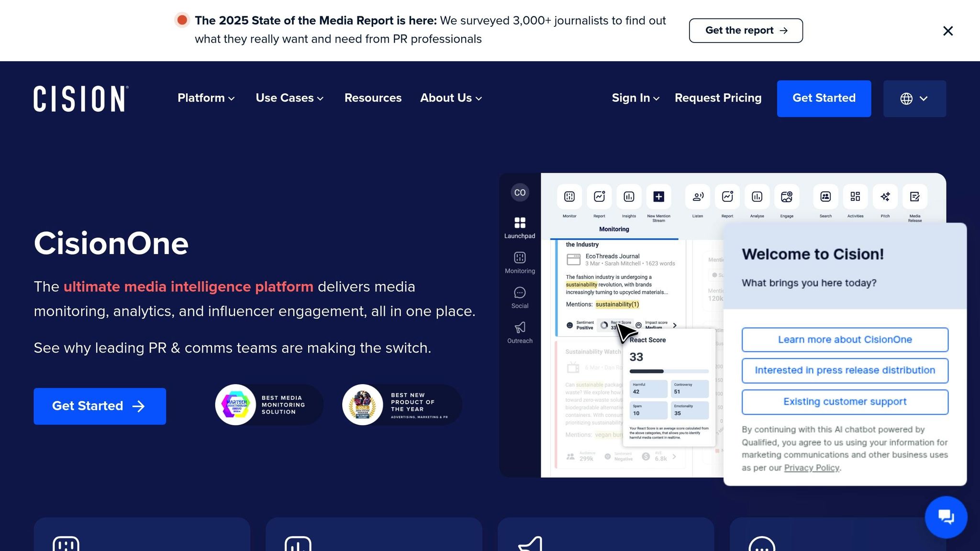Viewport: 980px width, 551px height.
Task: Expand the Sign In dropdown
Action: pyautogui.click(x=636, y=98)
